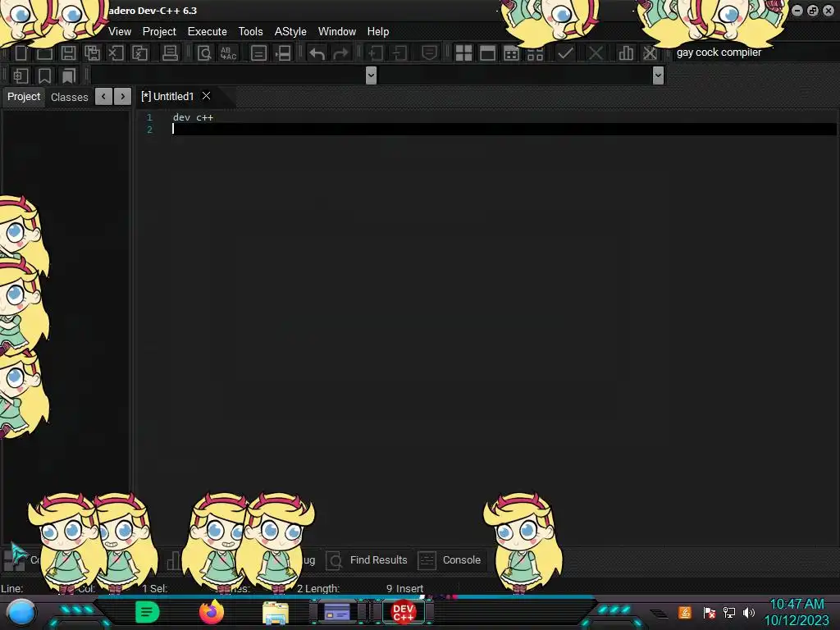840x630 pixels.
Task: Unindent the selection with toolbar icon
Action: click(x=399, y=52)
